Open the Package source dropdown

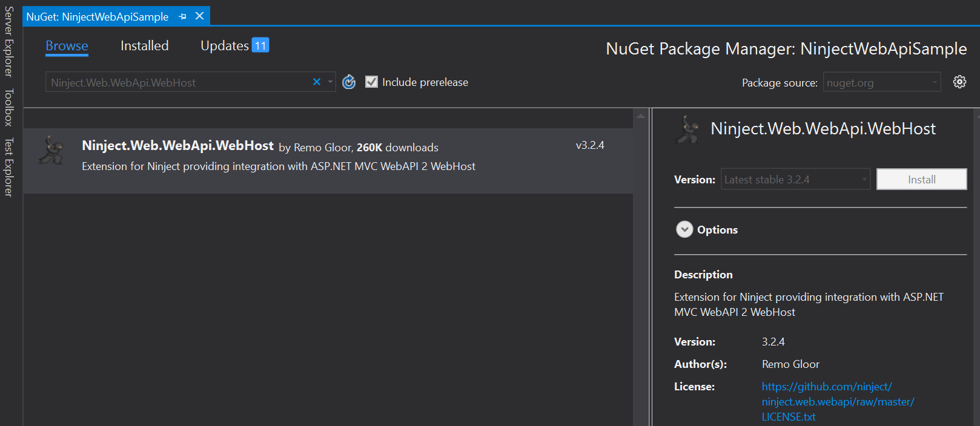click(882, 82)
